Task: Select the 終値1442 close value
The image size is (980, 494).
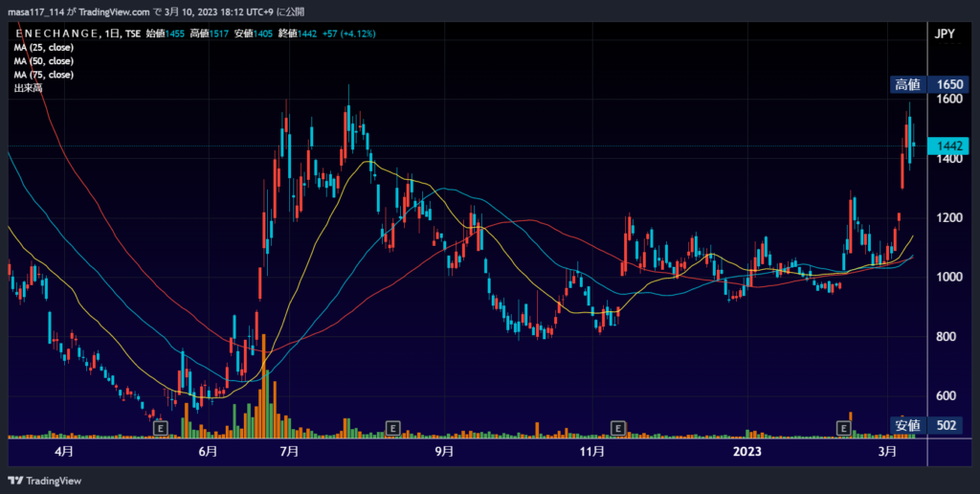Action: (298, 34)
